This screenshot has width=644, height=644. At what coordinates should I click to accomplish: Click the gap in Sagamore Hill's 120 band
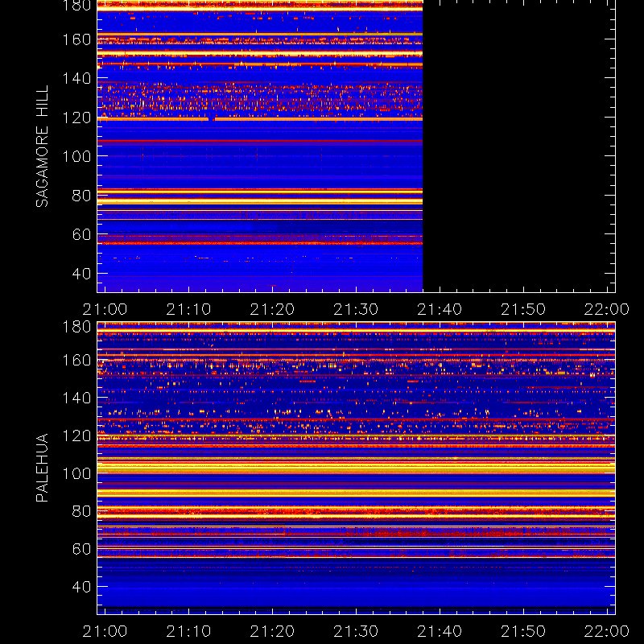click(212, 119)
